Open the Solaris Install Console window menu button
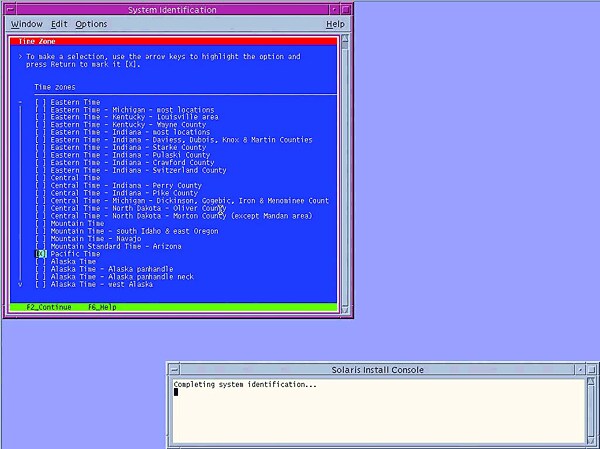 coord(173,369)
